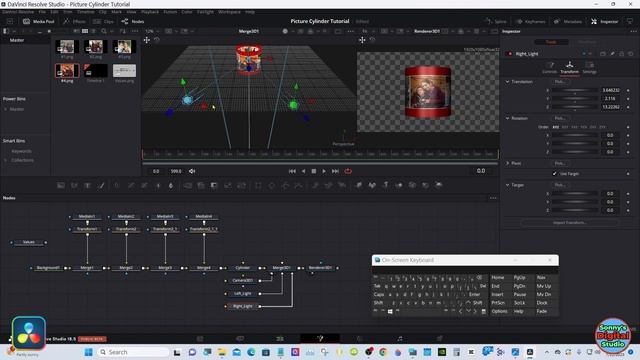Open the Playback menu

(150, 12)
